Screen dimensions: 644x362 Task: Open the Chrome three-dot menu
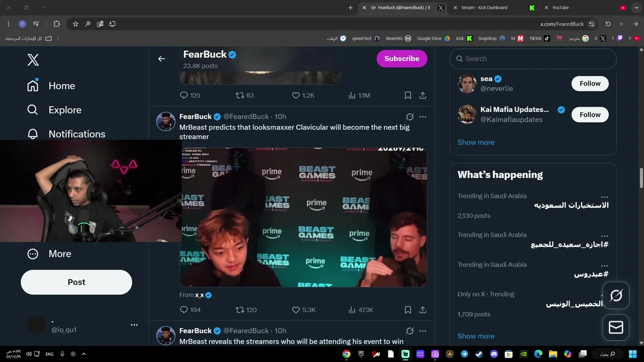[9, 24]
